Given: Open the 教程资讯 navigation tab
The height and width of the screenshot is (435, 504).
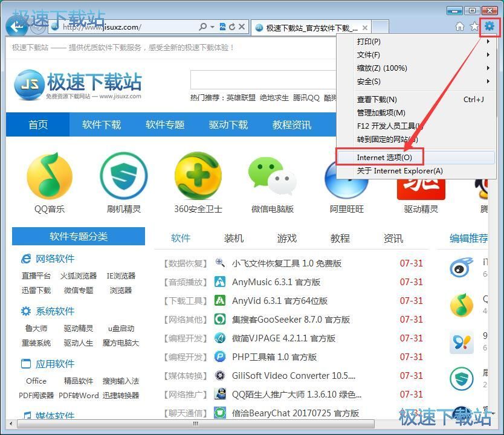Looking at the screenshot, I should pyautogui.click(x=292, y=124).
